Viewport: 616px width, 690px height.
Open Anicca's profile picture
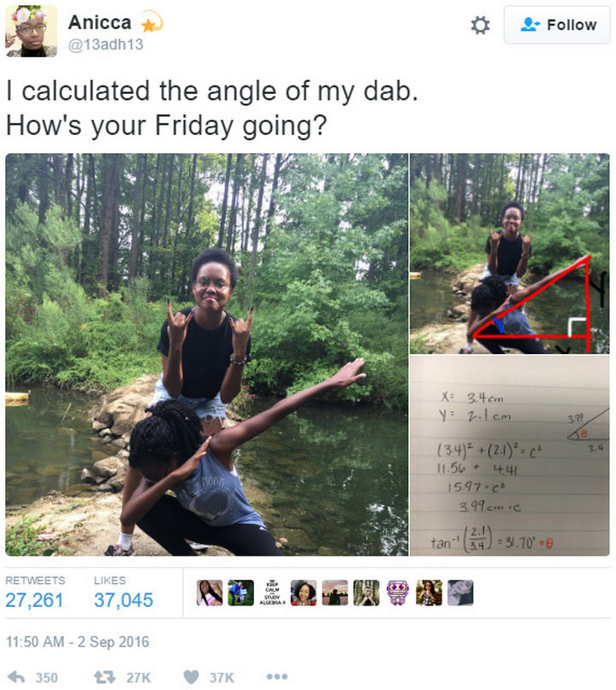(32, 32)
